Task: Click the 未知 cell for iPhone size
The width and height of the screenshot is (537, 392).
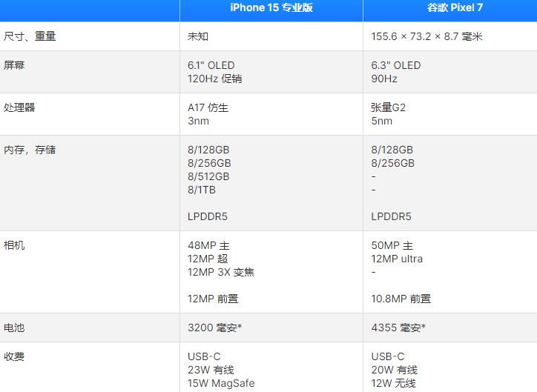Action: coord(198,36)
